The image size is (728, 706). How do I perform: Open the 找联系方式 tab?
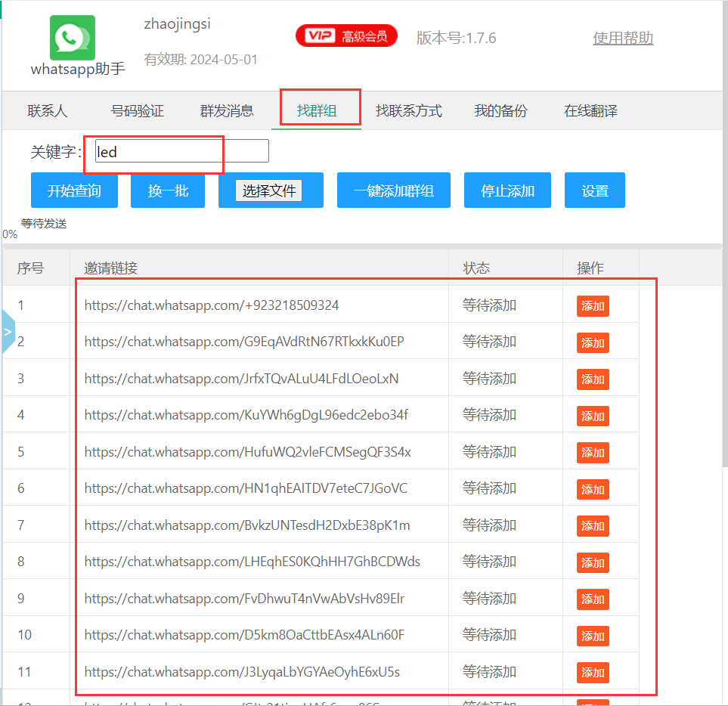tap(408, 111)
